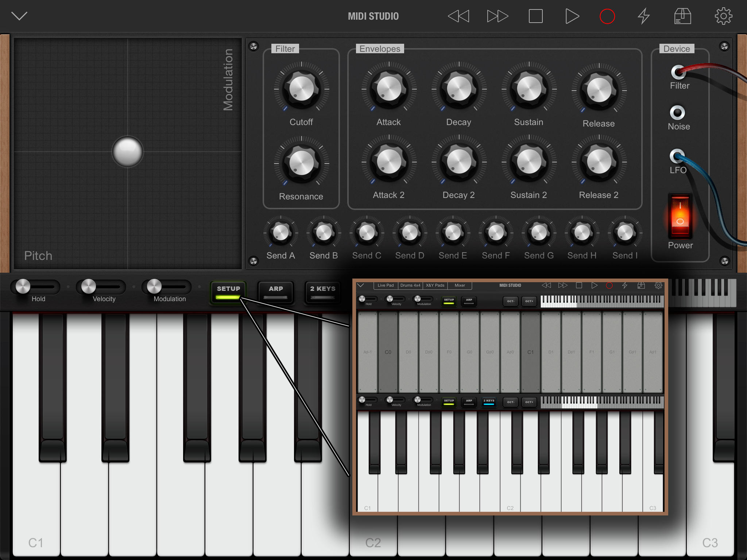Toggle the SETUP button off
The width and height of the screenshot is (747, 560).
[228, 292]
